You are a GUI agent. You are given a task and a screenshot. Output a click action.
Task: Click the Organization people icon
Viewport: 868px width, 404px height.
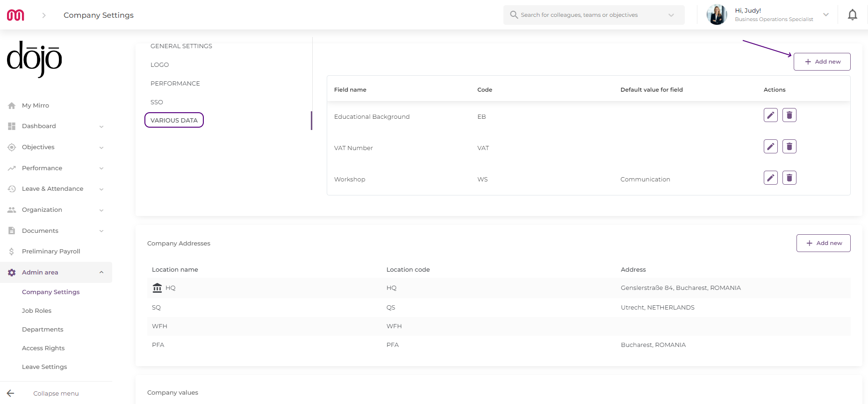12,210
